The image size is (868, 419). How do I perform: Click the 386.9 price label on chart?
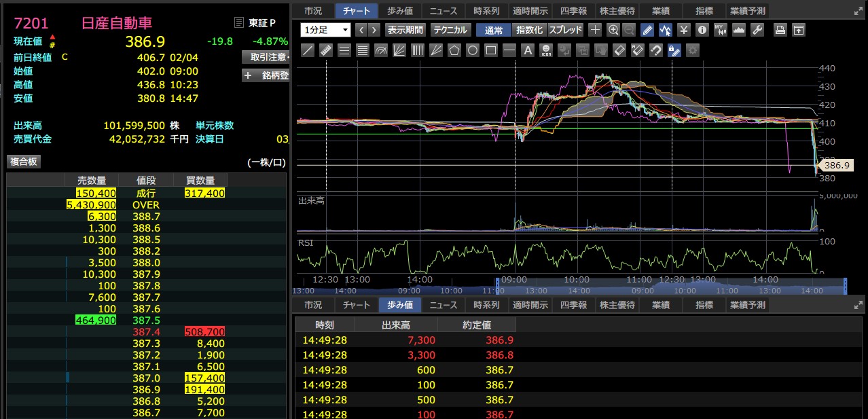(836, 165)
